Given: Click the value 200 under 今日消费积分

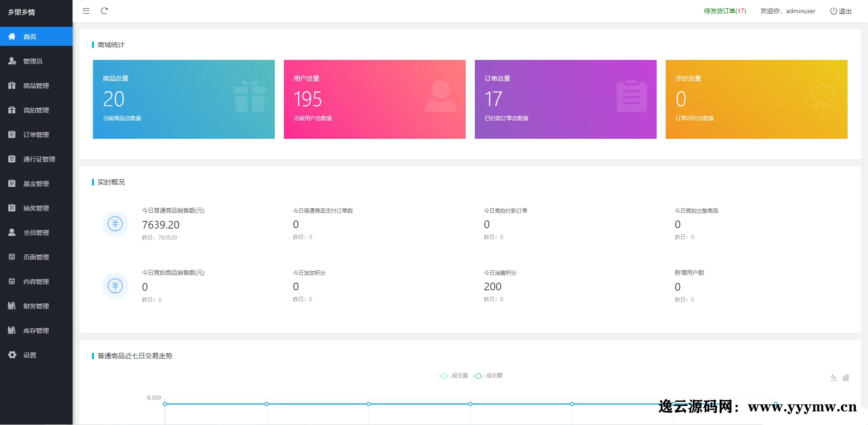Looking at the screenshot, I should pos(493,287).
